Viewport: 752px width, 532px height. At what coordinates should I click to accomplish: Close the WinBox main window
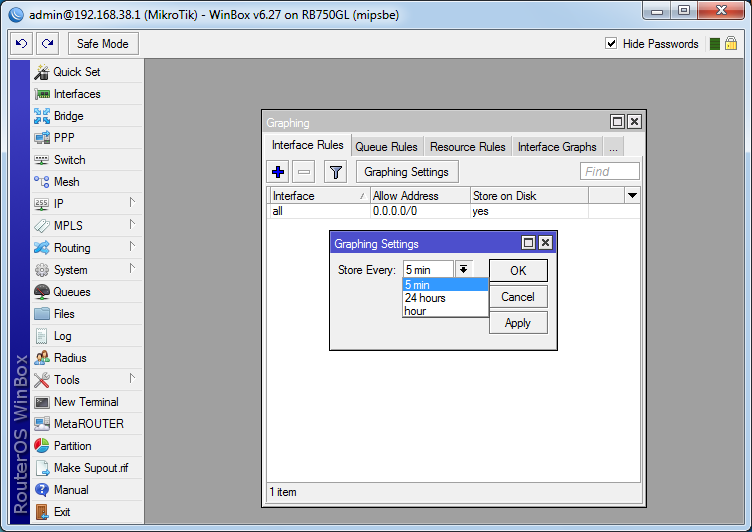tap(721, 11)
